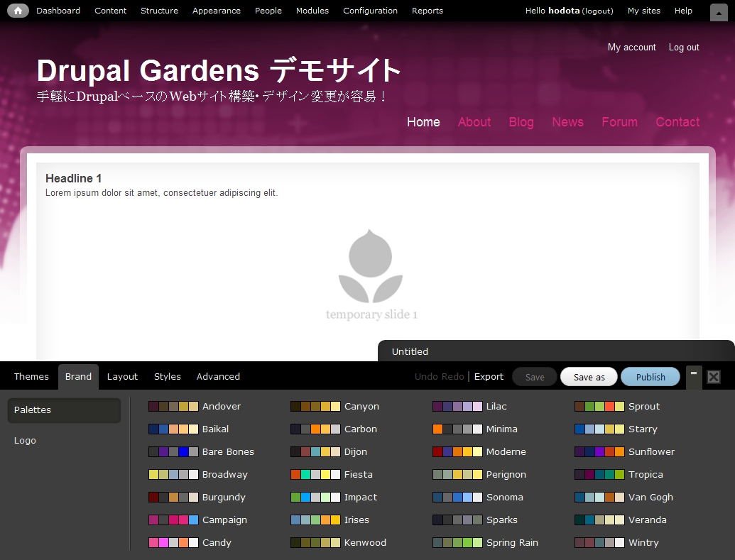Click Redo in theme builder
The width and height of the screenshot is (735, 560).
[452, 376]
